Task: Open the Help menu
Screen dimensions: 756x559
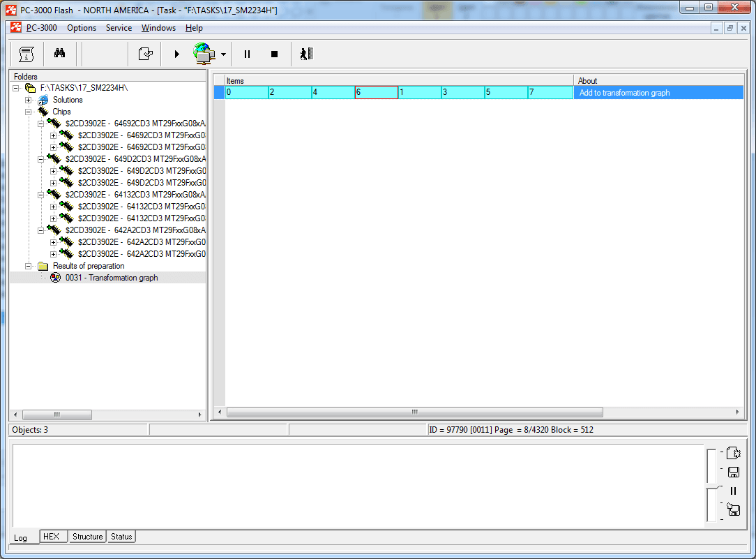Action: click(x=194, y=28)
